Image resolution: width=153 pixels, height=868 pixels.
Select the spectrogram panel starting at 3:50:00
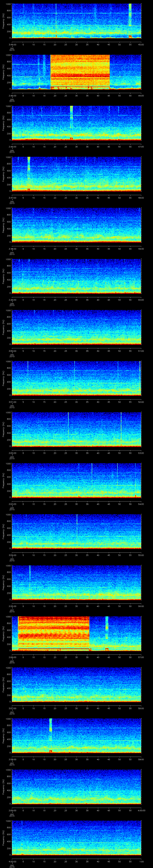77,327
